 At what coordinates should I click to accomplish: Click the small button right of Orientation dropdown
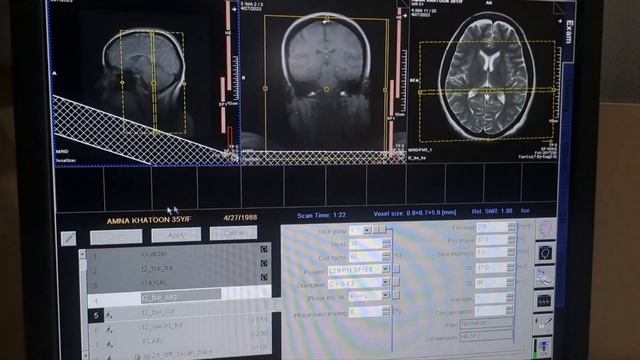click(396, 282)
